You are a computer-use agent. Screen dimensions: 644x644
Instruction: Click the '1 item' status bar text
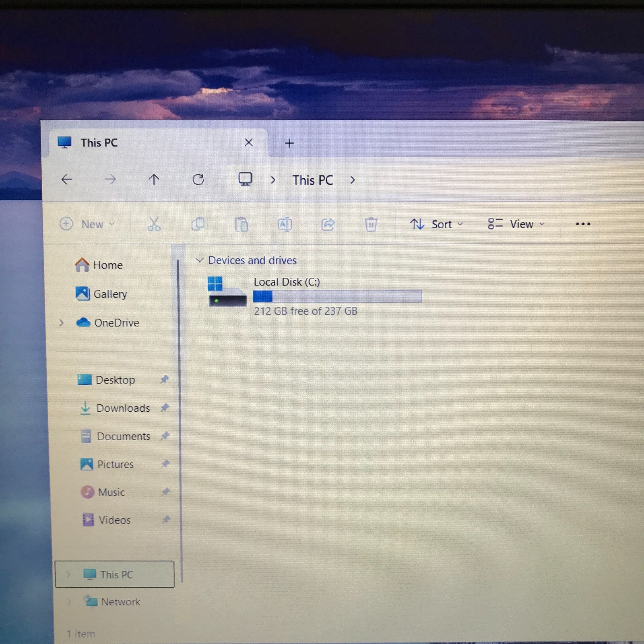tap(81, 634)
